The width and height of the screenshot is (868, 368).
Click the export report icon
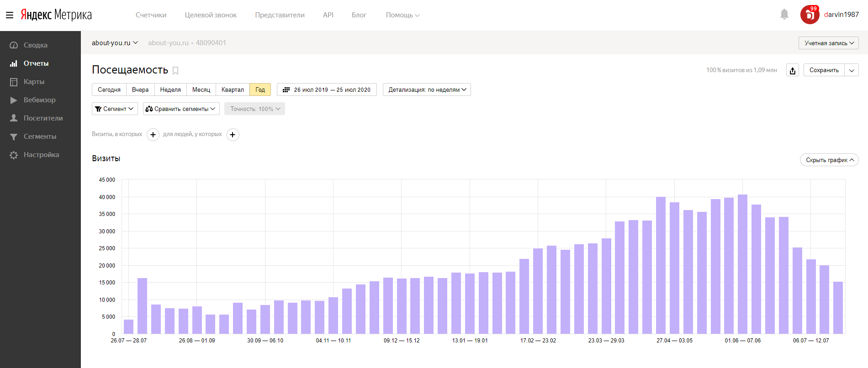[792, 70]
